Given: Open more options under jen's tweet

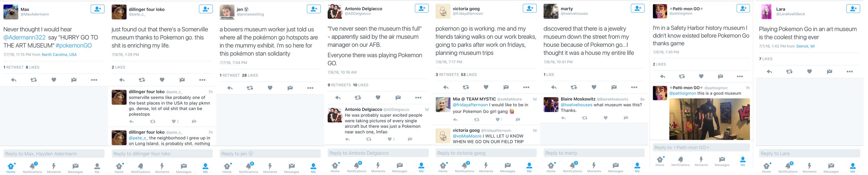Looking at the screenshot, I should tap(310, 88).
